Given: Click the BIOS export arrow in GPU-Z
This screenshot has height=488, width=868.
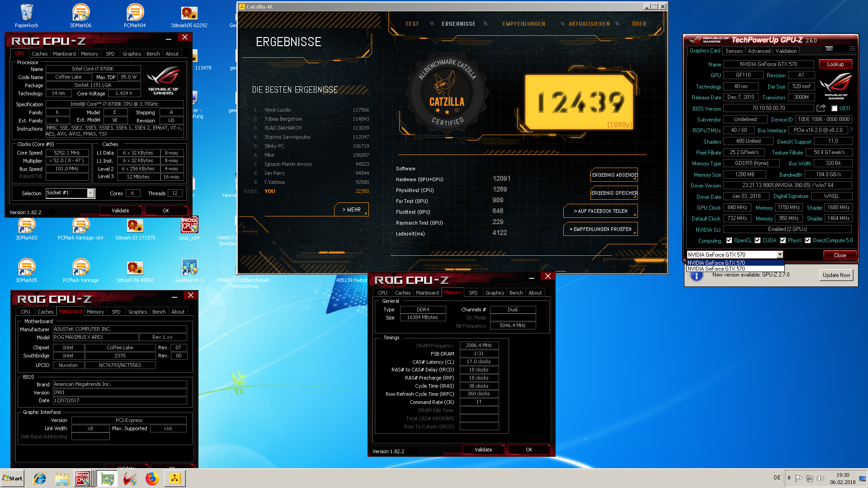Looking at the screenshot, I should pos(821,108).
